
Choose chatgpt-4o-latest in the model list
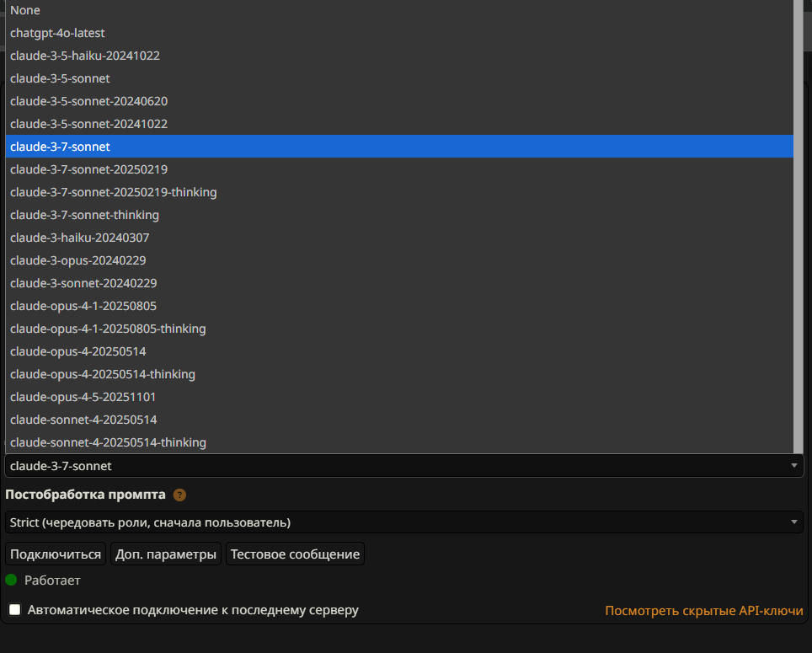[57, 33]
